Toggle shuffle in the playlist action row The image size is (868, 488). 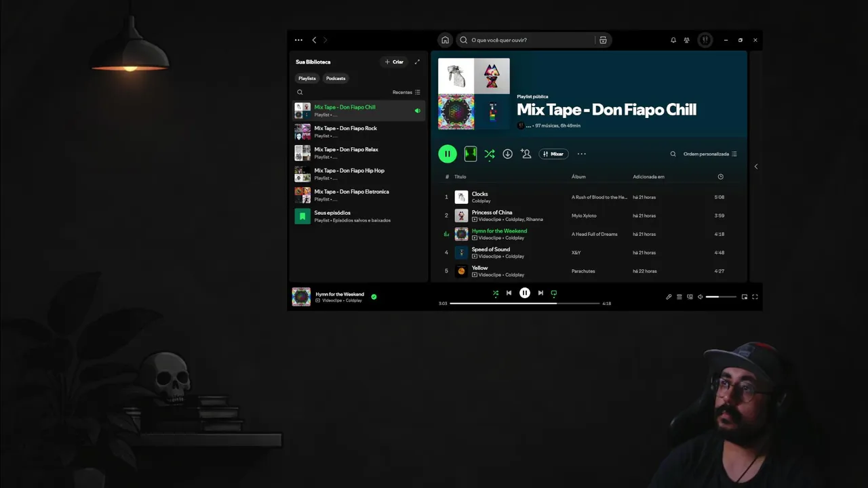[489, 154]
